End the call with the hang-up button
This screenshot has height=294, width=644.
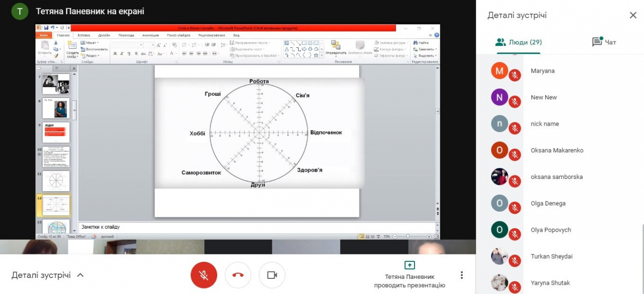[x=238, y=275]
